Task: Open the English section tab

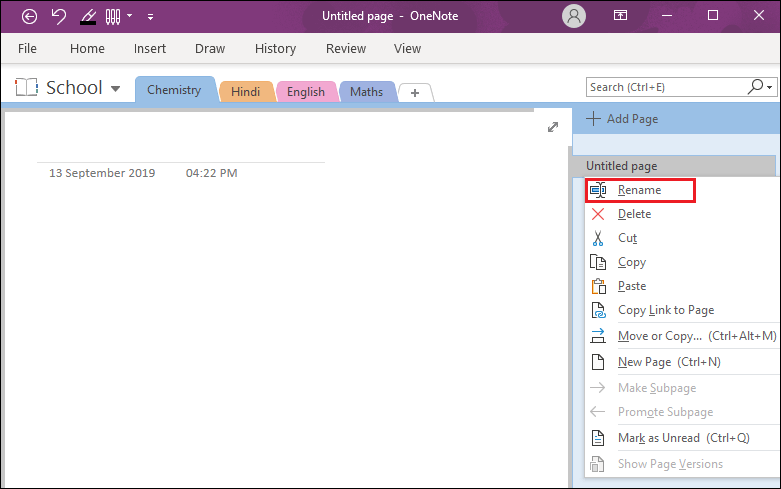Action: 306,92
